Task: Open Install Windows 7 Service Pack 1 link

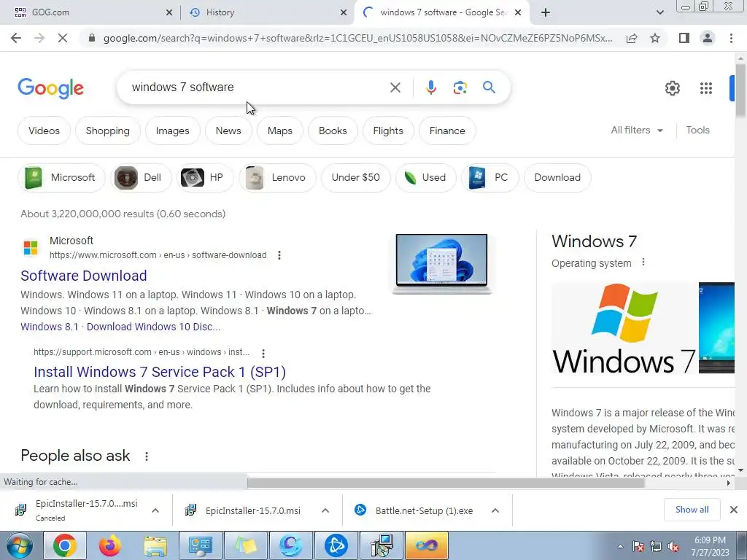Action: (x=160, y=372)
